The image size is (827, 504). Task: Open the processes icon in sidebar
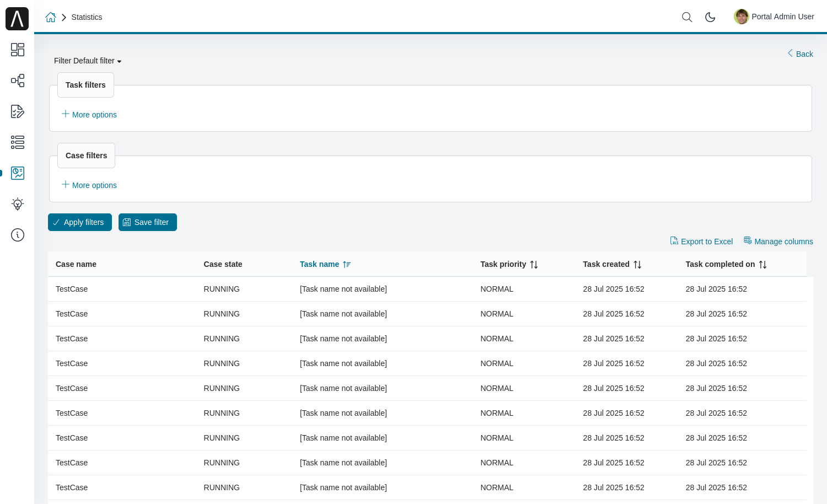pos(18,81)
